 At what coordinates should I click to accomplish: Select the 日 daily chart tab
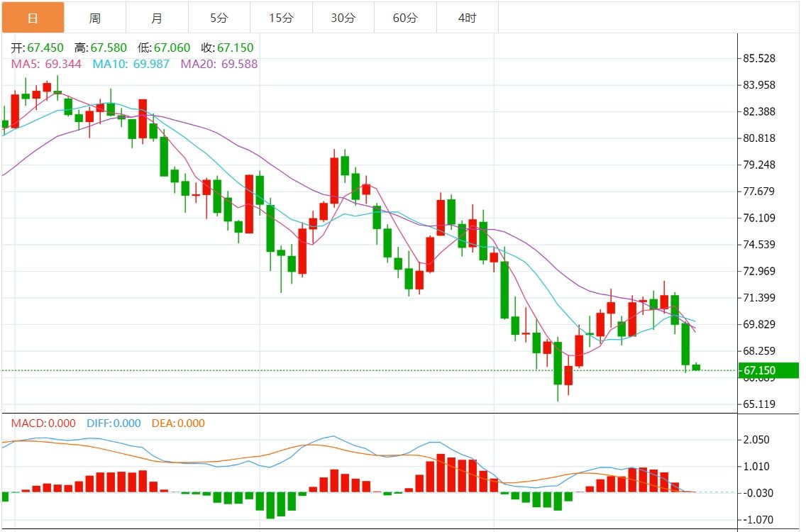click(33, 18)
